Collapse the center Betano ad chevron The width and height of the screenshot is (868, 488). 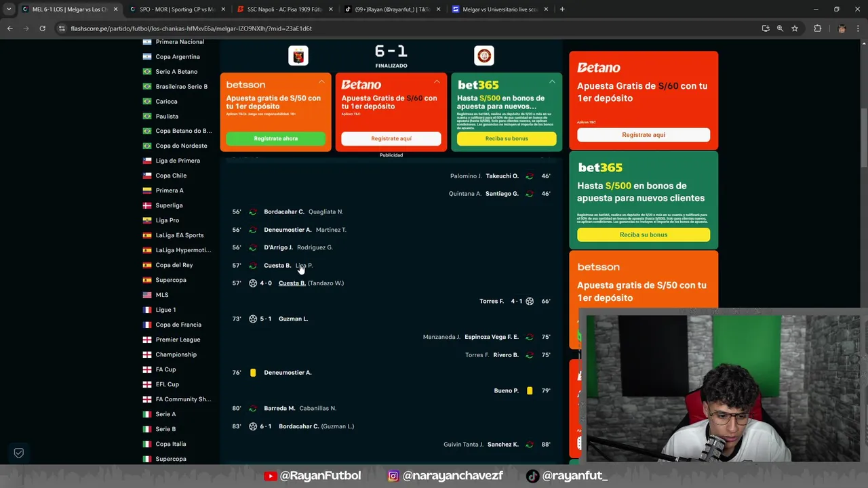[437, 81]
